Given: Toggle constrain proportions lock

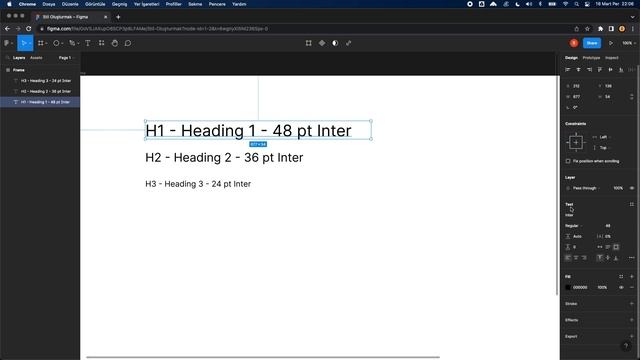Looking at the screenshot, I should coord(631,97).
